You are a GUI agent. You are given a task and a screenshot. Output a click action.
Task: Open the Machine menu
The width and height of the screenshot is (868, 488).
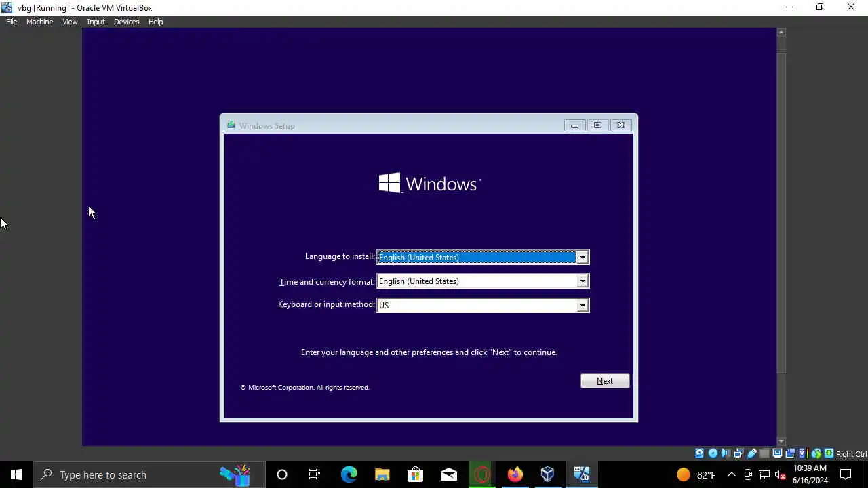tap(39, 22)
